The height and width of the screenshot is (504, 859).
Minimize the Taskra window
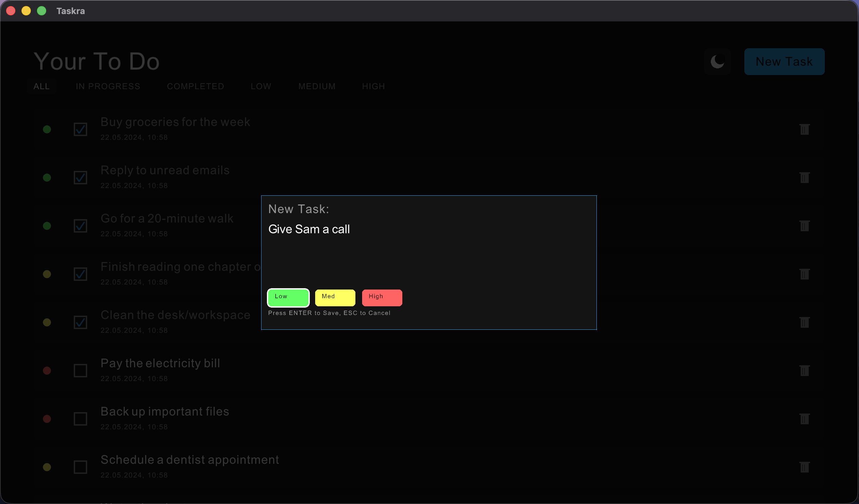point(26,11)
